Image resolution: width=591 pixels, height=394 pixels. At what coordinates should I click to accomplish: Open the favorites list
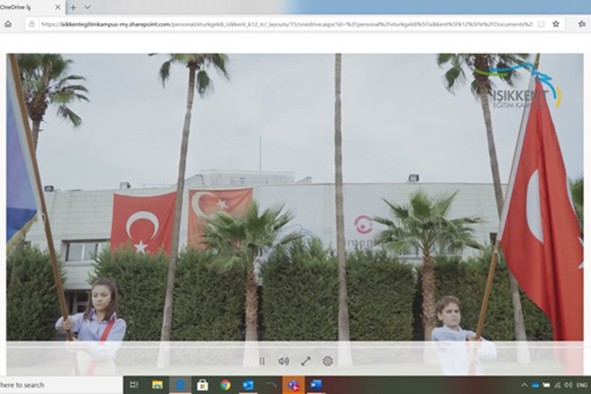[582, 24]
